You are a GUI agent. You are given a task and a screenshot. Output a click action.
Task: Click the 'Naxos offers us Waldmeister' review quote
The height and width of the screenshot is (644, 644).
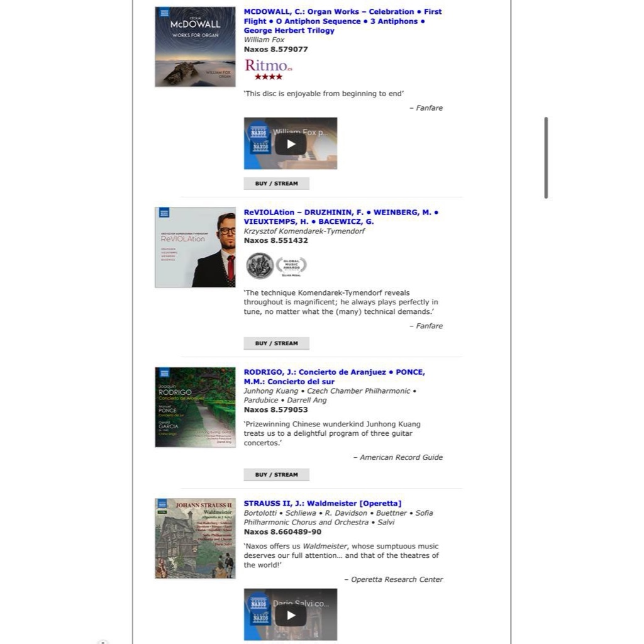(341, 556)
